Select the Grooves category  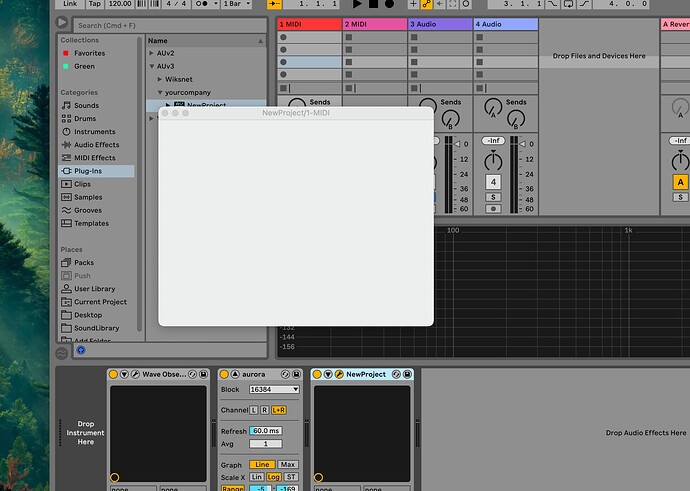point(88,210)
